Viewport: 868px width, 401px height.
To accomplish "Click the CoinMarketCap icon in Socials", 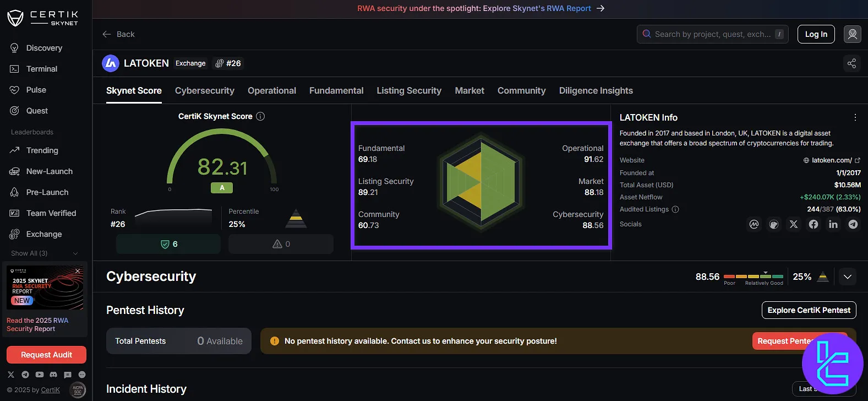I will tap(754, 224).
